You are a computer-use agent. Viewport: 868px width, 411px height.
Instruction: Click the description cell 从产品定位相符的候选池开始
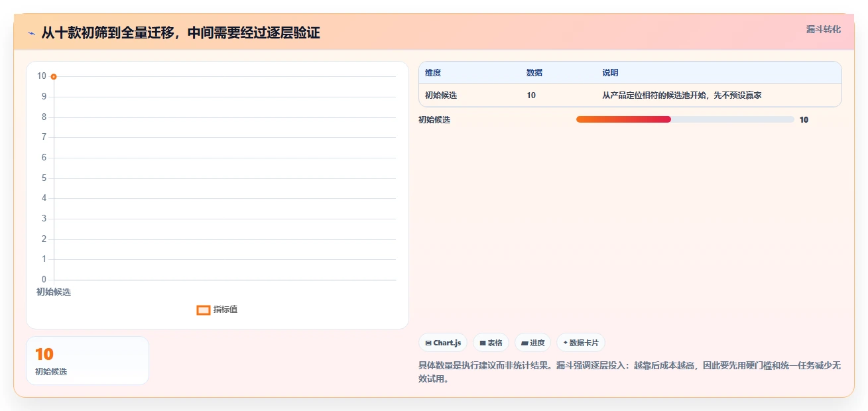pyautogui.click(x=682, y=95)
